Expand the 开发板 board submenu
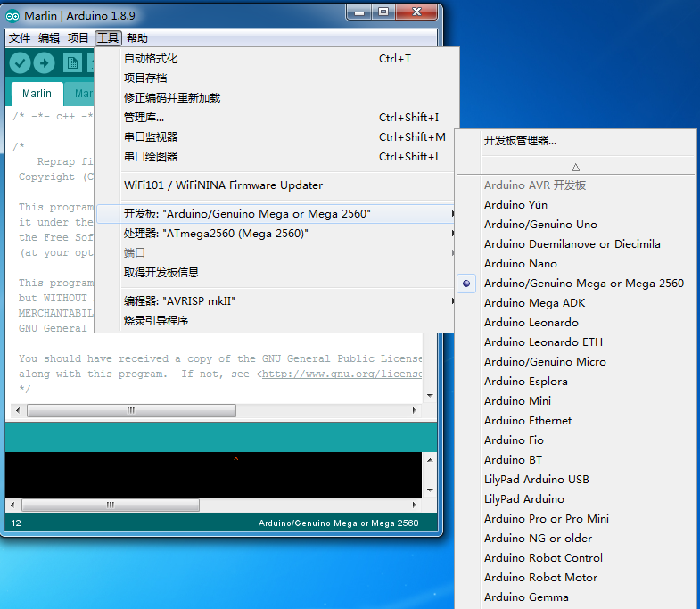This screenshot has width=700, height=609. [x=274, y=214]
